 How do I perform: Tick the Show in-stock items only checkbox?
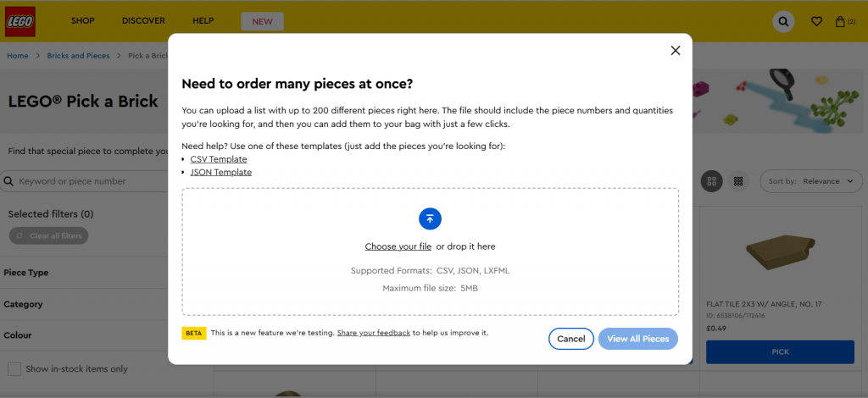click(x=14, y=369)
